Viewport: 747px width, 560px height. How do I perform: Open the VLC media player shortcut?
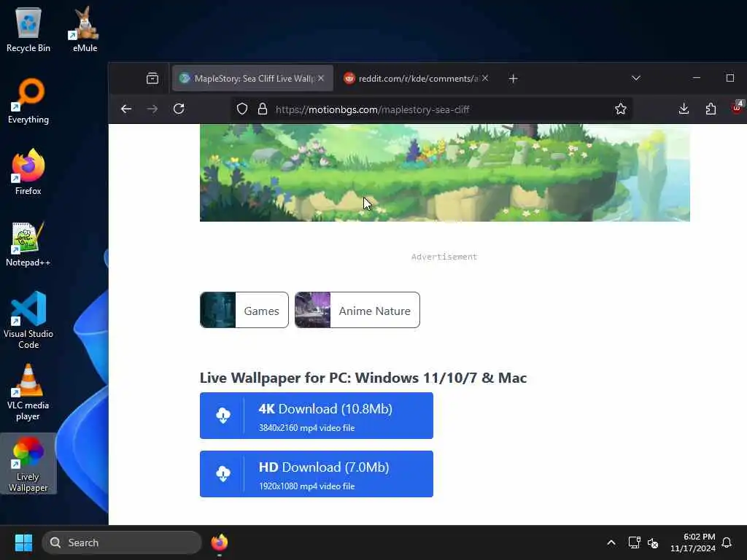(28, 392)
